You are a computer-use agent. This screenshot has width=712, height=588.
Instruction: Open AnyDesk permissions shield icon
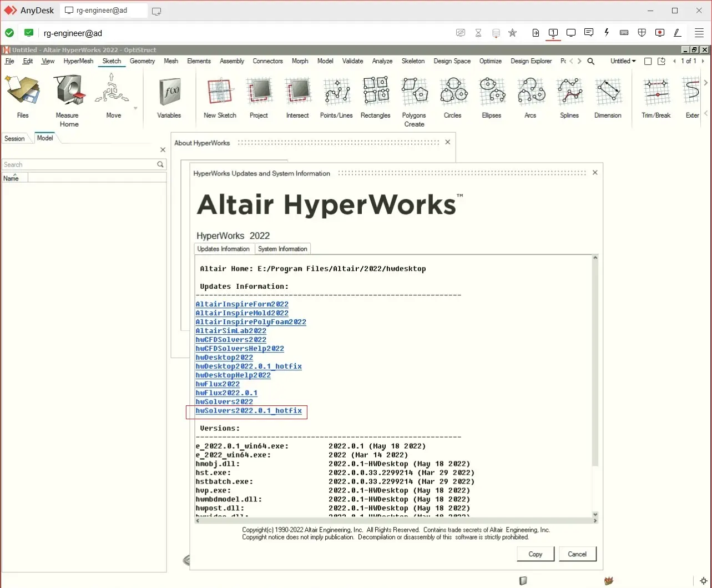[x=642, y=33]
